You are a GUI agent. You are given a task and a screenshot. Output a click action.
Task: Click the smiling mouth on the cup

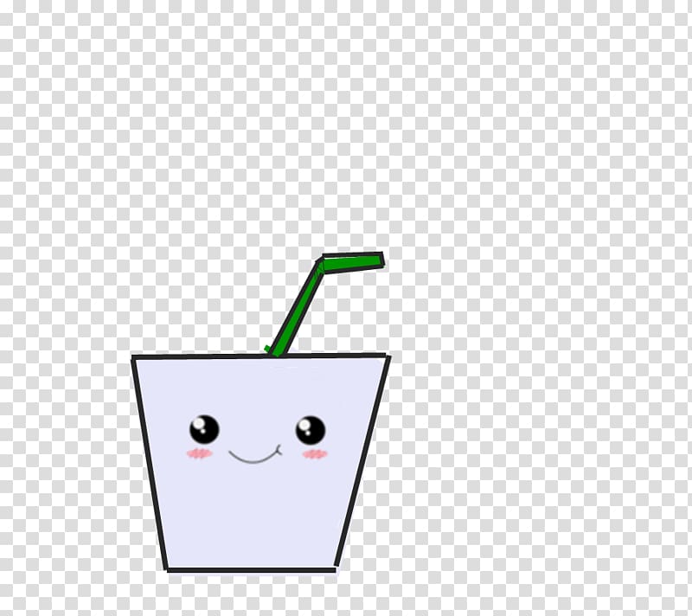point(255,455)
